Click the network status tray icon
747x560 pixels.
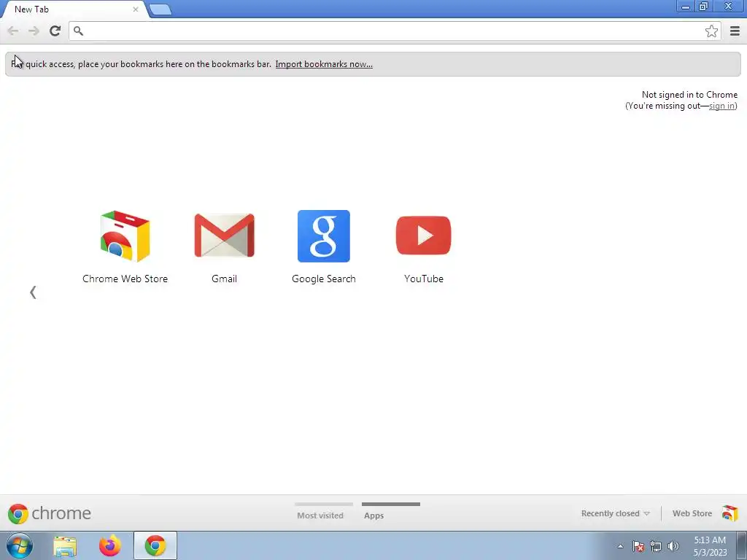tap(656, 546)
